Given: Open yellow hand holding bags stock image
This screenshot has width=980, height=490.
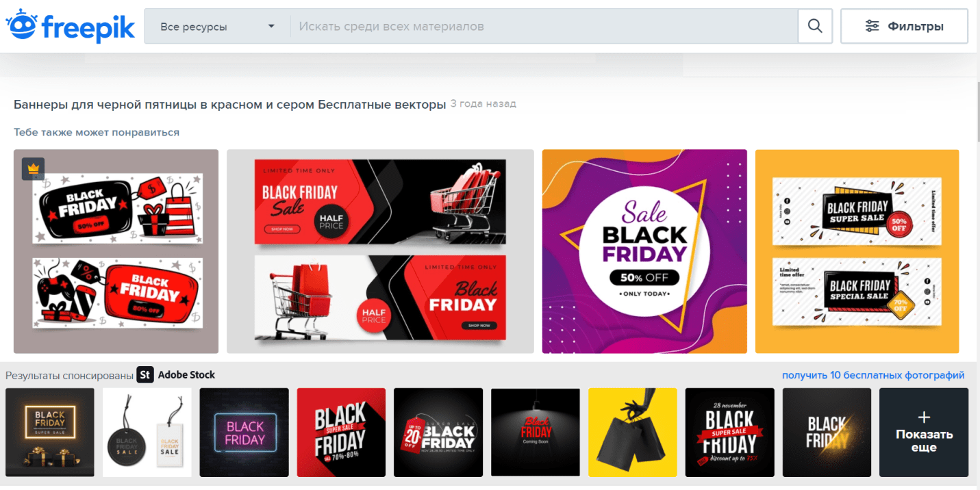Looking at the screenshot, I should tap(633, 433).
